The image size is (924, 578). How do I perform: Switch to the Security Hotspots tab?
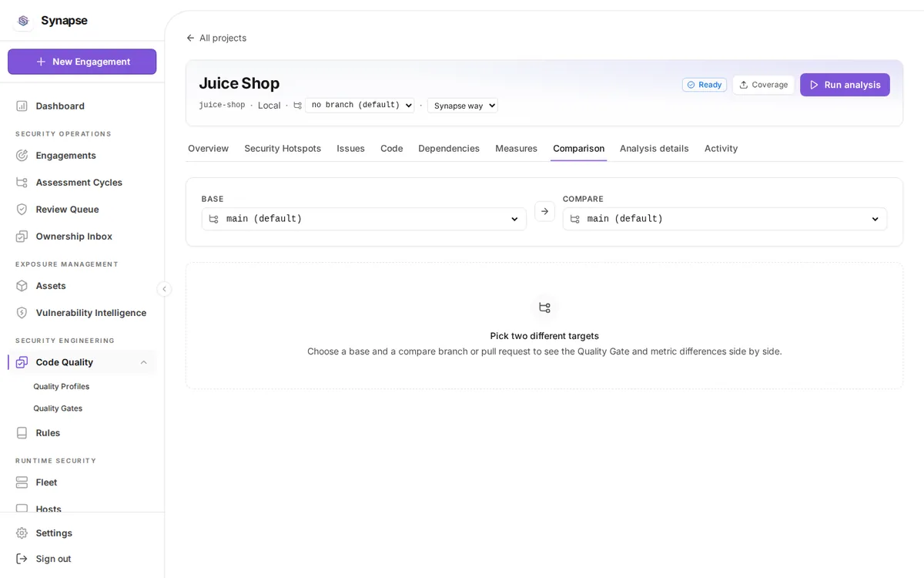click(283, 148)
